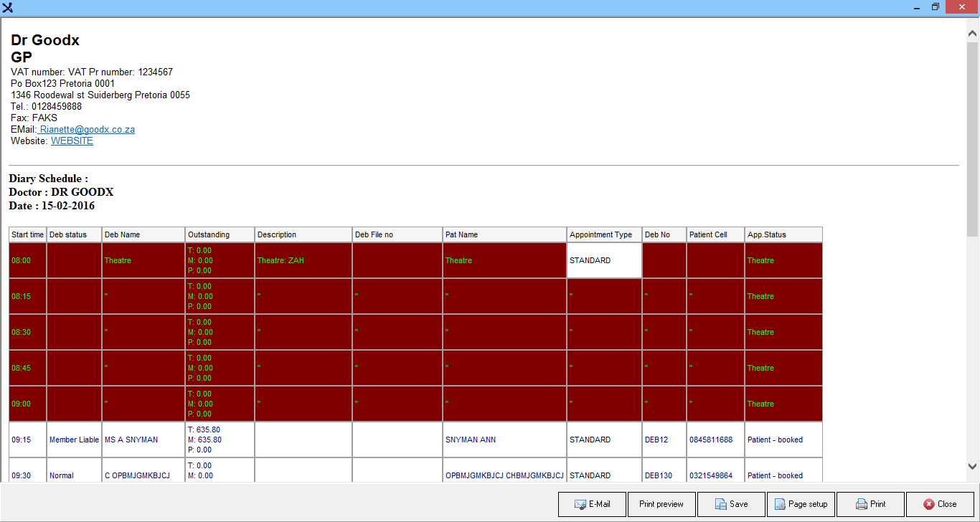The image size is (980, 522).
Task: Open the Print preview
Action: pos(661,504)
